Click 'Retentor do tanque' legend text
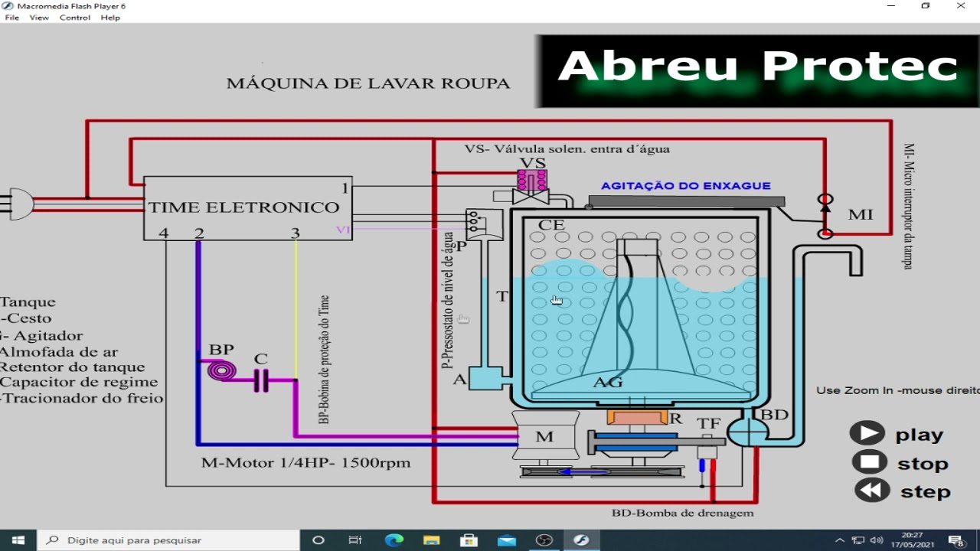Image resolution: width=980 pixels, height=551 pixels. click(x=72, y=367)
